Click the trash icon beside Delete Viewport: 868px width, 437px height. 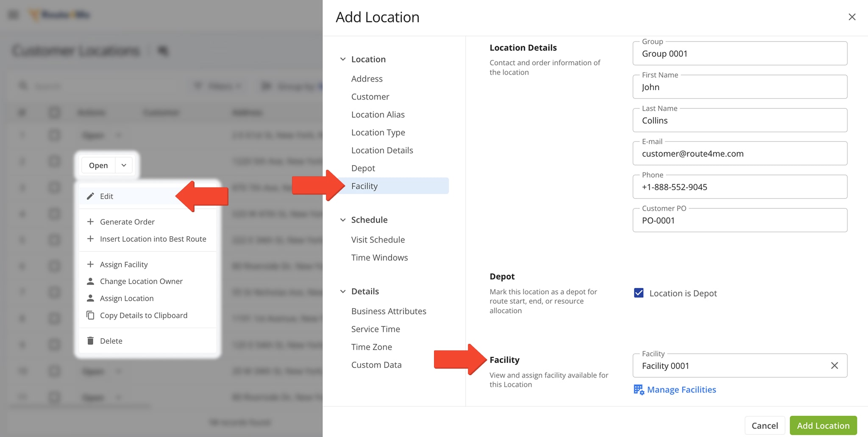click(90, 340)
